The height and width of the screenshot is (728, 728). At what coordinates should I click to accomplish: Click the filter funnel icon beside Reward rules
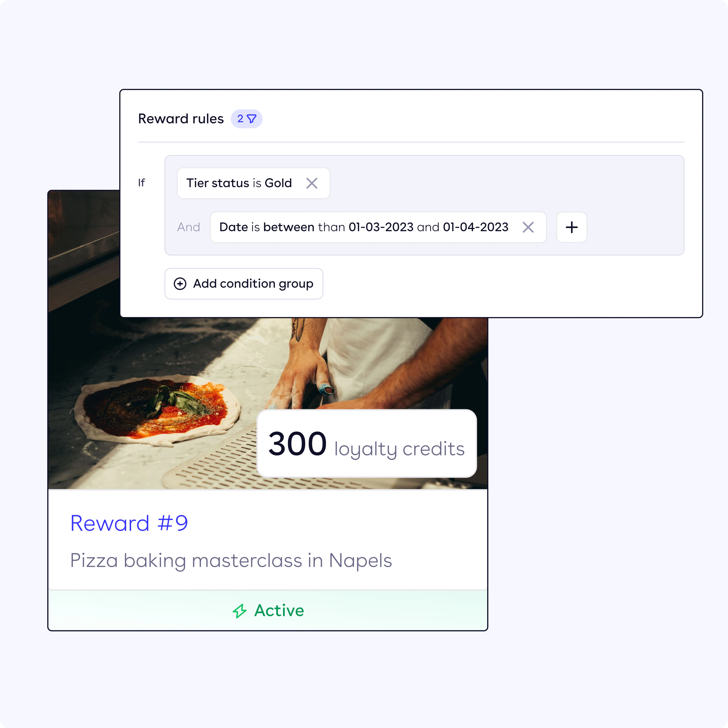(x=251, y=119)
